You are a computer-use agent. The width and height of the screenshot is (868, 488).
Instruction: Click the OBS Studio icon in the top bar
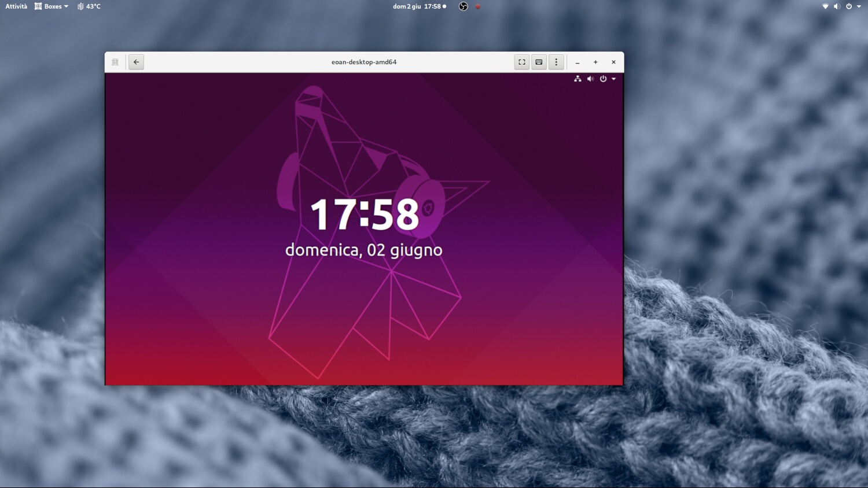463,6
